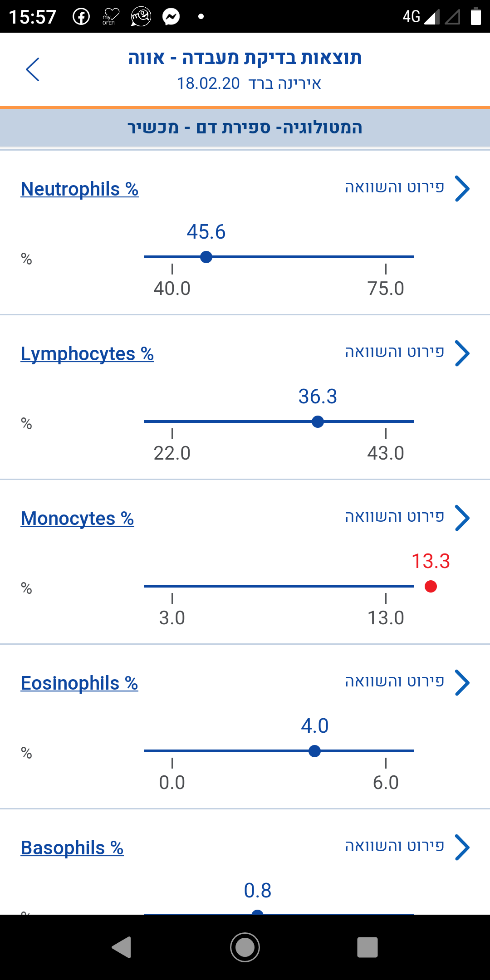Go back using the header arrow
The image size is (490, 980).
33,69
